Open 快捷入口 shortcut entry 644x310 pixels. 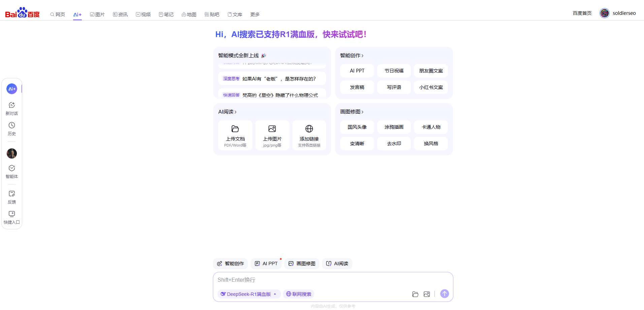12,217
